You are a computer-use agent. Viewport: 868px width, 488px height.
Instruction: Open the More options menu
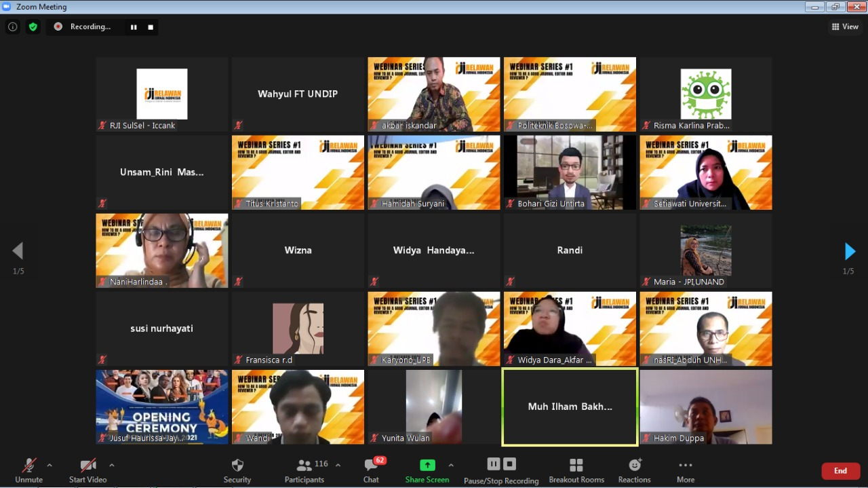point(686,470)
